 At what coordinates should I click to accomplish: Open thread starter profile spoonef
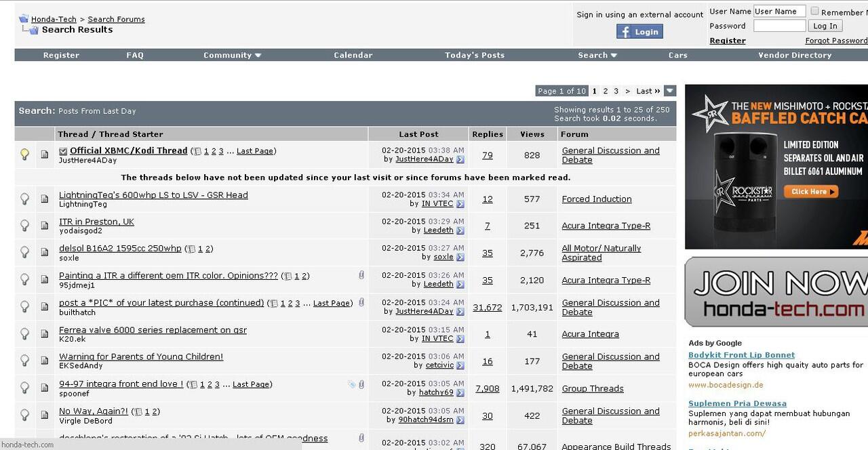click(x=74, y=394)
